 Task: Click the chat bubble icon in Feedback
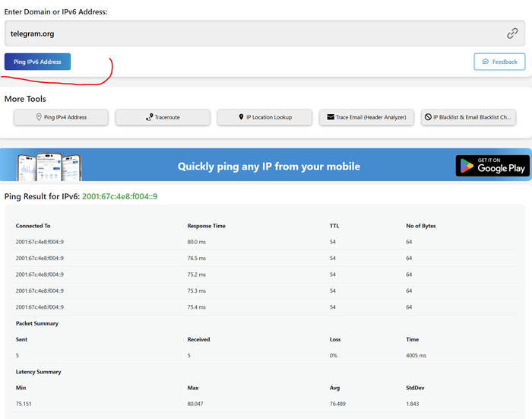486,62
